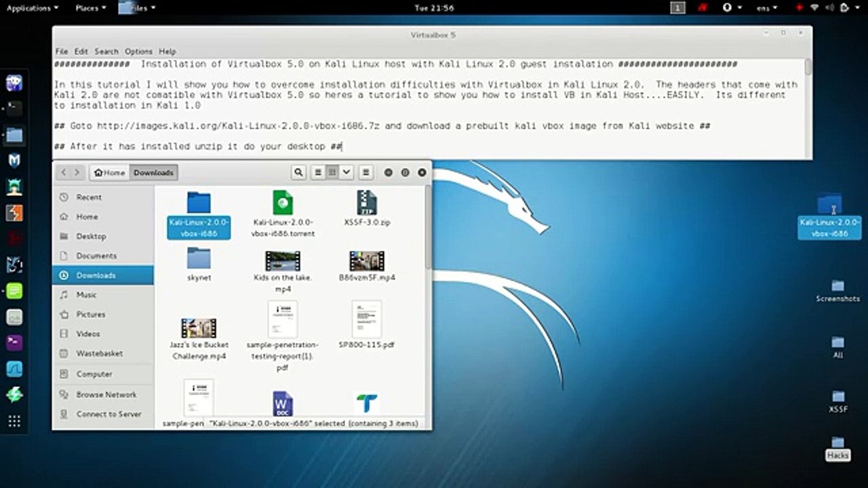Click workspace indicator 1 in top bar
This screenshot has width=868, height=488.
point(677,8)
